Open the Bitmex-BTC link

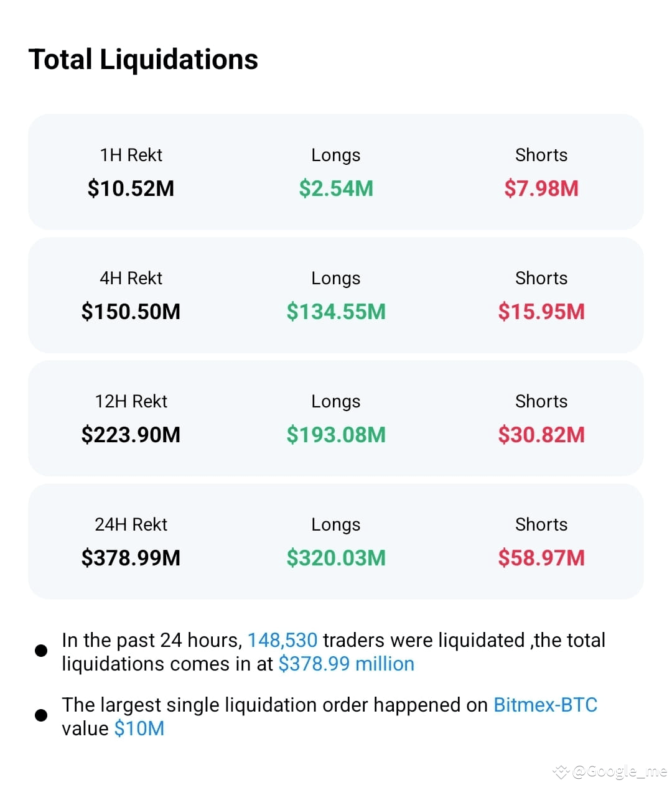pyautogui.click(x=545, y=705)
